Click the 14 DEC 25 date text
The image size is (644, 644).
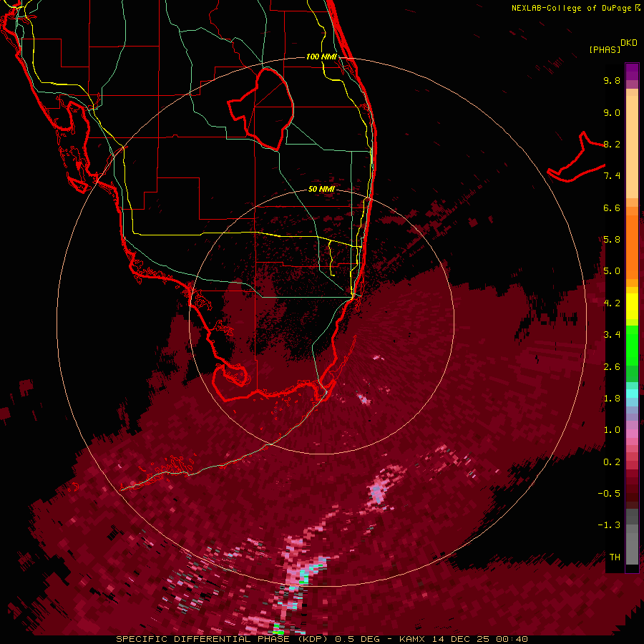point(460,639)
